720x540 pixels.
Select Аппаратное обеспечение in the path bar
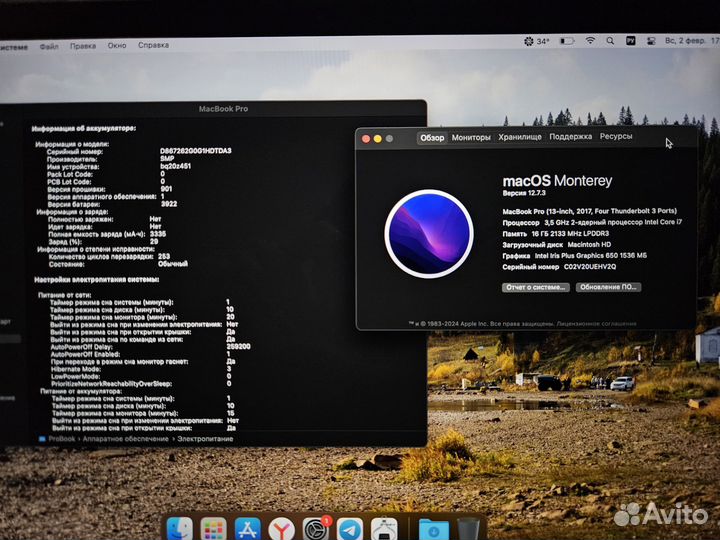[125, 439]
